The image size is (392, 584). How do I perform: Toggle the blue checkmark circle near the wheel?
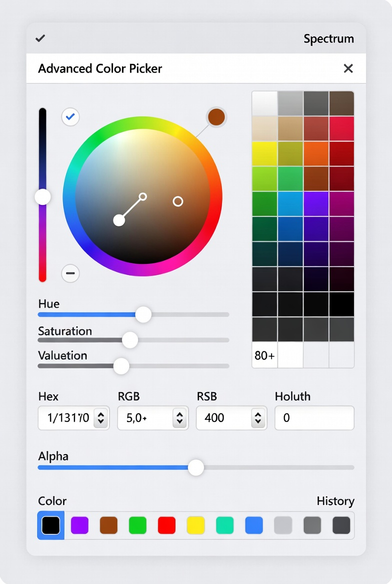tap(70, 116)
